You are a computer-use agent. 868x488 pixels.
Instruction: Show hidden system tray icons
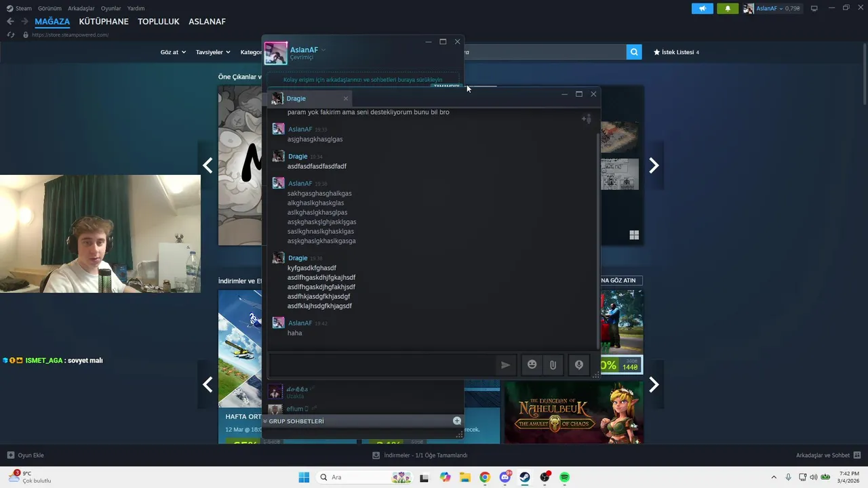pyautogui.click(x=774, y=477)
